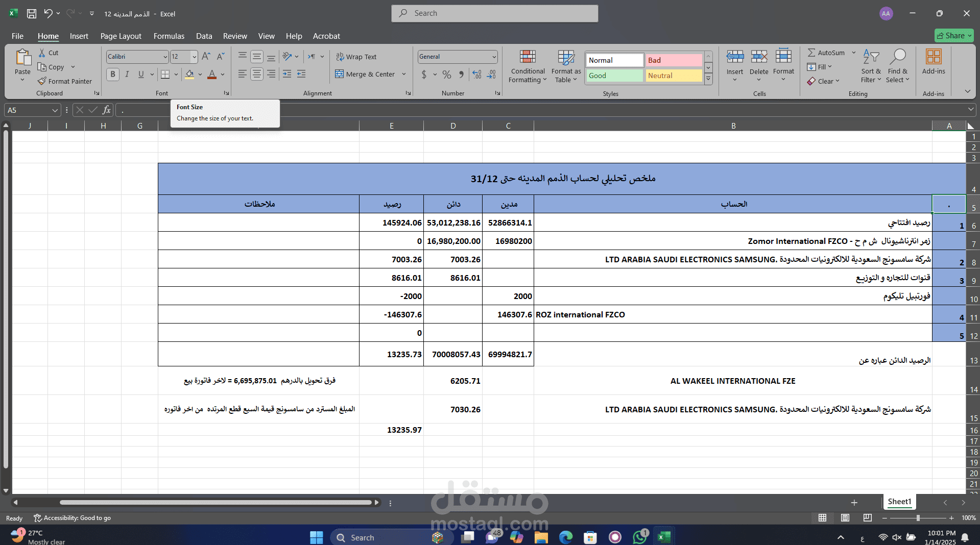Viewport: 980px width, 545px height.
Task: Click the Merge & Center icon
Action: (x=340, y=74)
